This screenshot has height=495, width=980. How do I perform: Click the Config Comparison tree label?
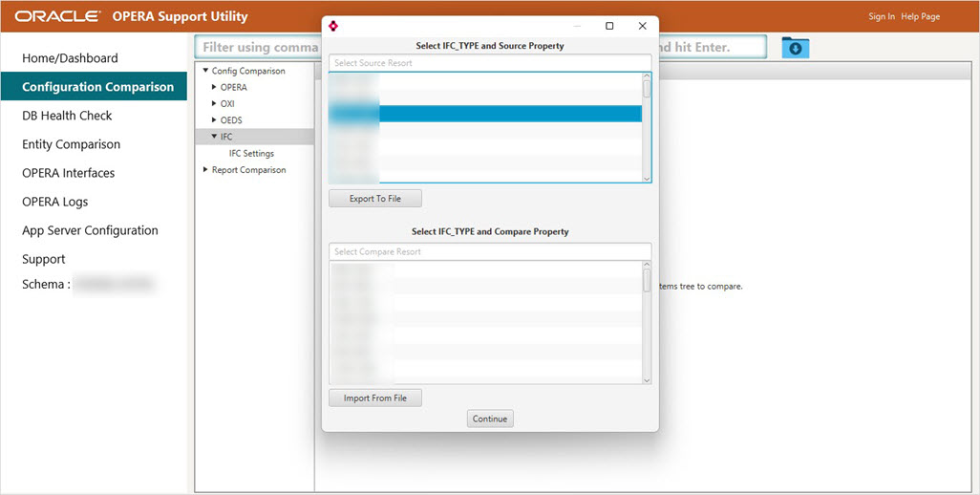pyautogui.click(x=248, y=71)
